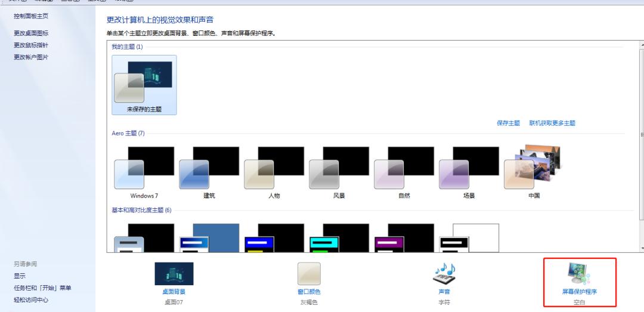644x312 pixels.
Task: Select the high contrast theme with blue-yellow preview
Action: point(274,237)
